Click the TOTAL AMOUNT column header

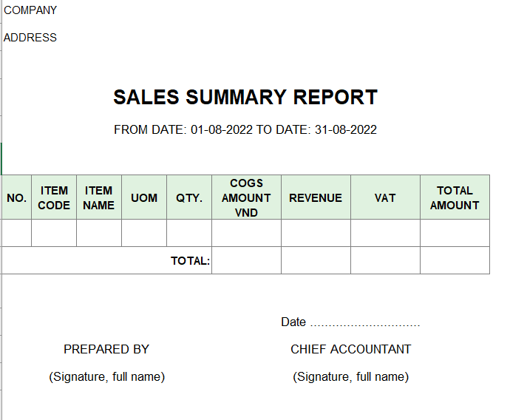(x=455, y=197)
